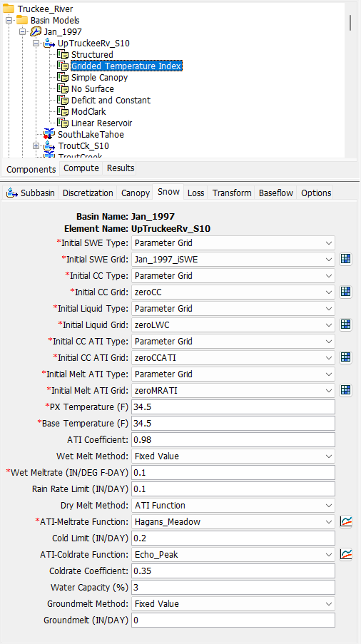Image resolution: width=361 pixels, height=644 pixels.
Task: Expand the TroutCk_S10 tree node
Action: point(36,145)
